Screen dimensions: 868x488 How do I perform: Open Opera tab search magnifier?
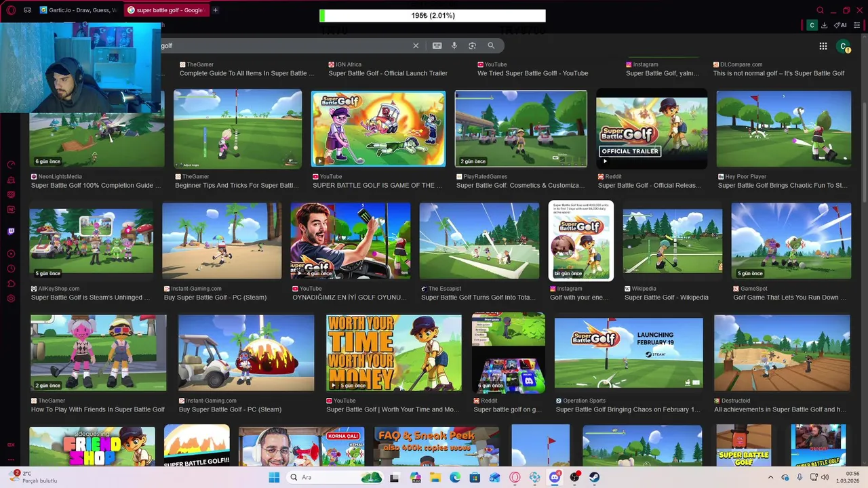tap(820, 10)
